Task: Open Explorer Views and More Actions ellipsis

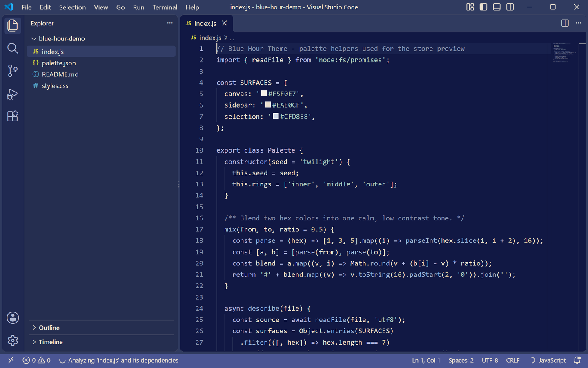Action: click(x=170, y=23)
